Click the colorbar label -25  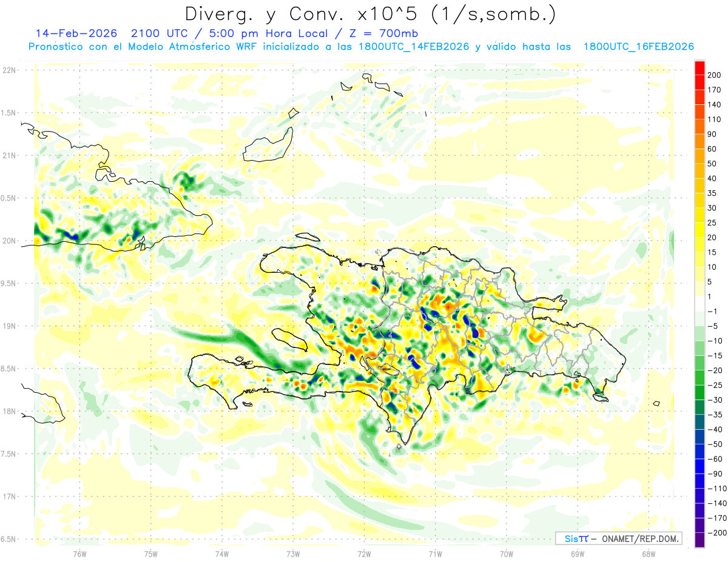tap(715, 385)
